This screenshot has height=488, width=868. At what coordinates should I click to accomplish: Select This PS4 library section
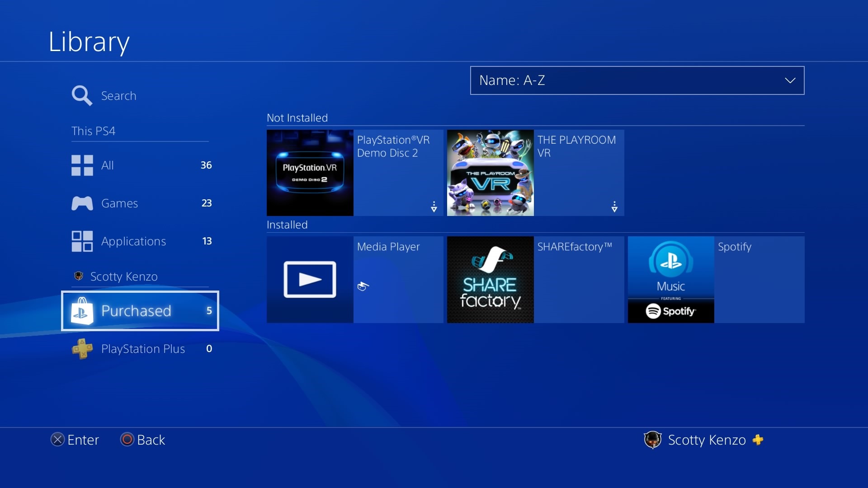(93, 130)
